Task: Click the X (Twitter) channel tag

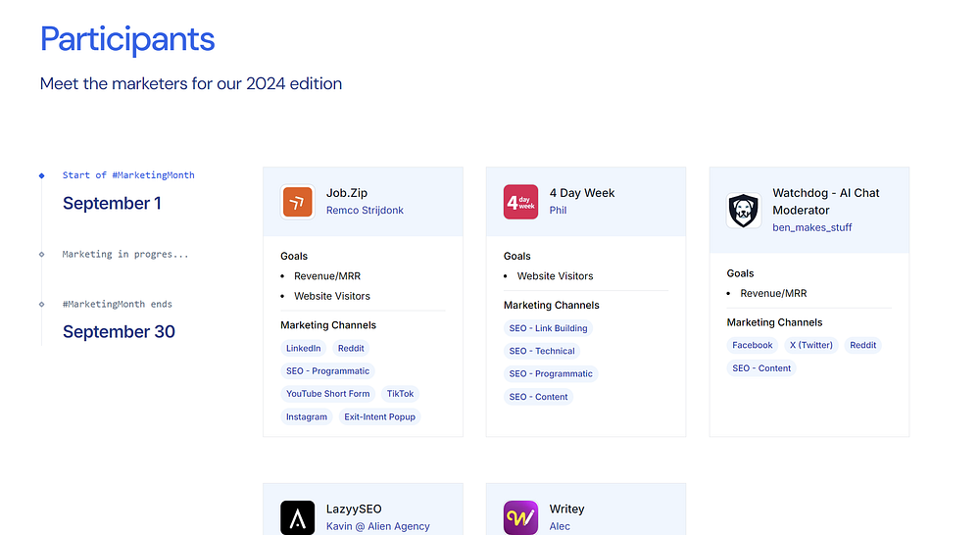Action: point(810,345)
